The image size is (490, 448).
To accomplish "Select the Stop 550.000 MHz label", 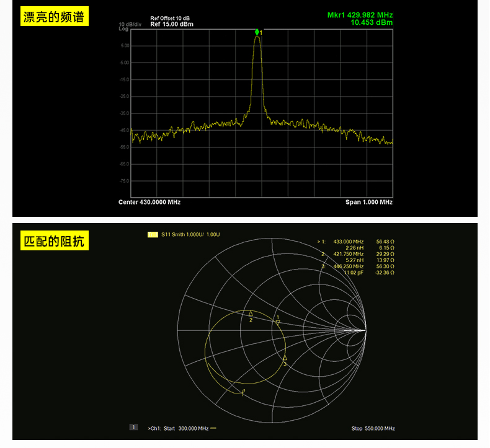I will click(373, 428).
